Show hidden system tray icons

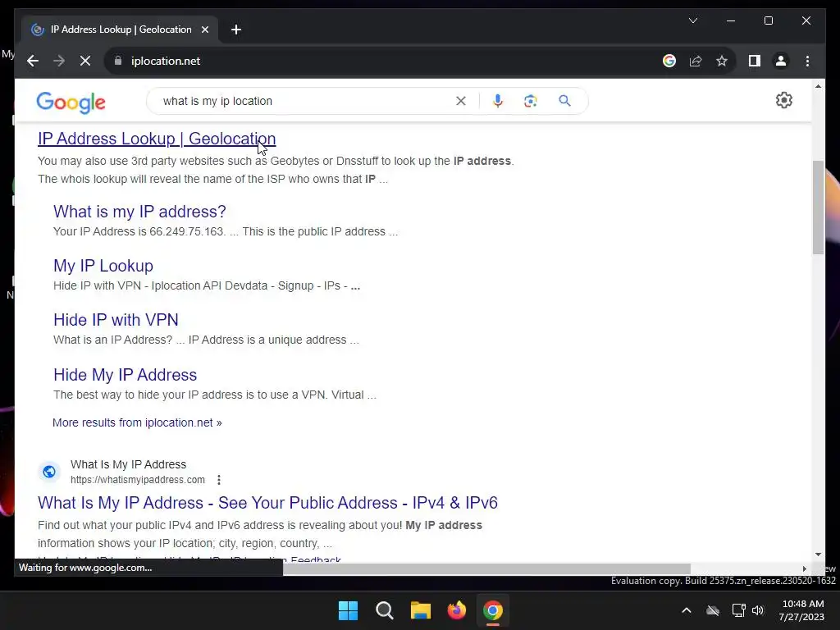pyautogui.click(x=687, y=610)
